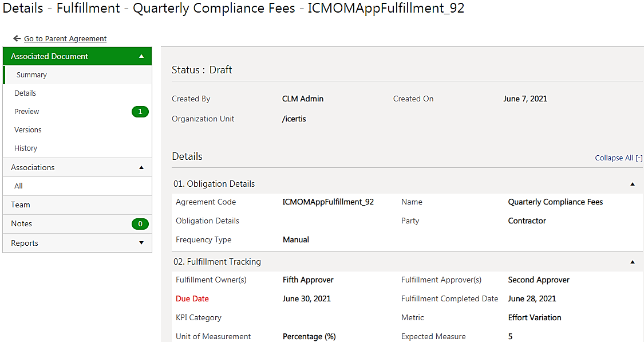Select All under Associations
The image size is (644, 342).
pyautogui.click(x=19, y=186)
